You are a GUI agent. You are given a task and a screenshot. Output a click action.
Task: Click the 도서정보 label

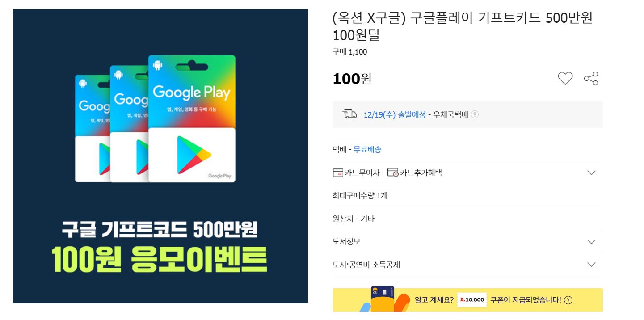pos(346,241)
